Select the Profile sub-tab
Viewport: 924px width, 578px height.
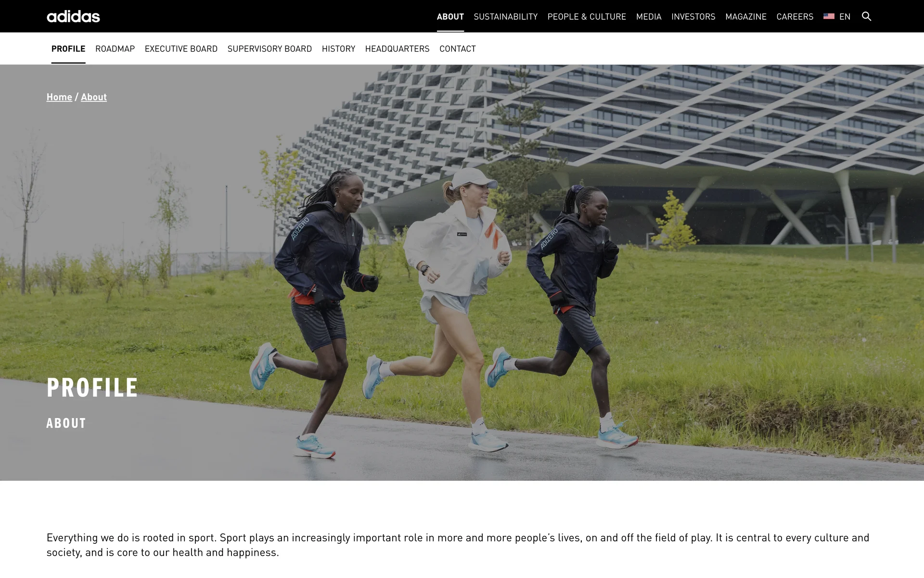click(x=68, y=49)
